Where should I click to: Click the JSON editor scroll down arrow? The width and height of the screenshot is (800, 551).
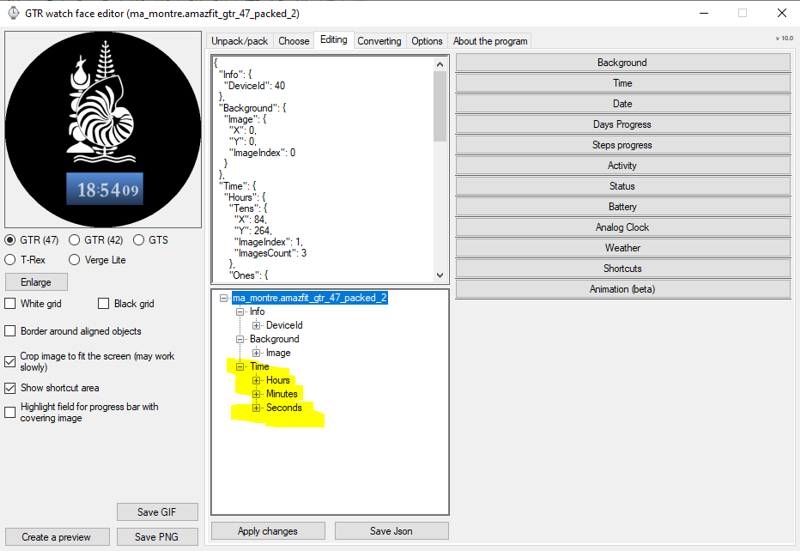point(440,276)
